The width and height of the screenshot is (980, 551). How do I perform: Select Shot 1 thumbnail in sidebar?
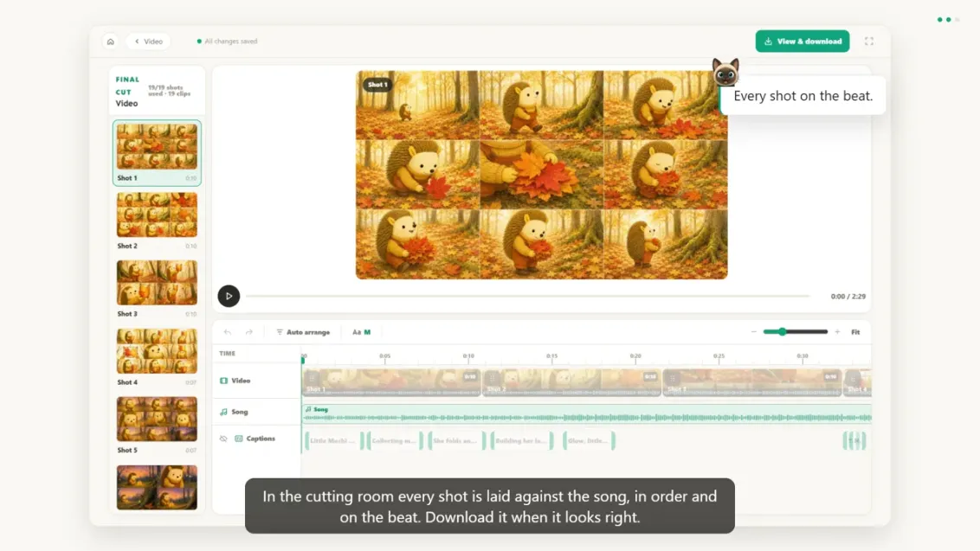coord(157,146)
